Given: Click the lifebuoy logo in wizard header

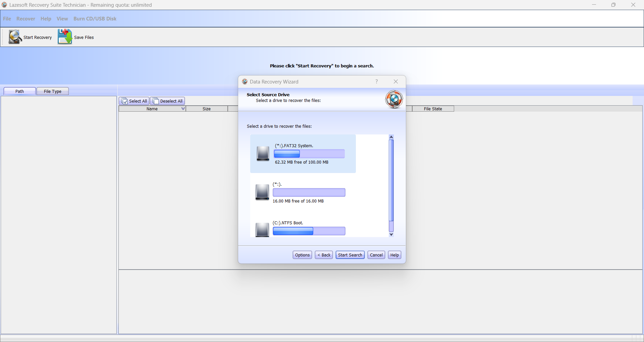Looking at the screenshot, I should [x=394, y=99].
